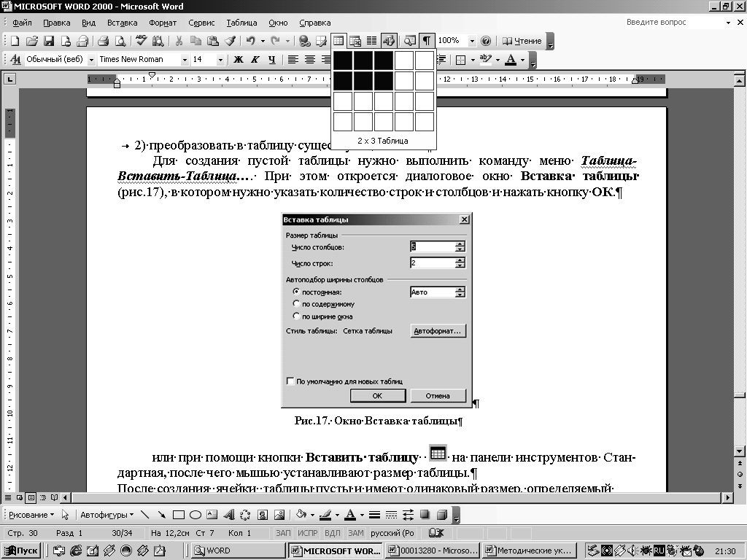Viewport: 747px width, 560px height.
Task: Open the Формат menu
Action: pyautogui.click(x=163, y=23)
